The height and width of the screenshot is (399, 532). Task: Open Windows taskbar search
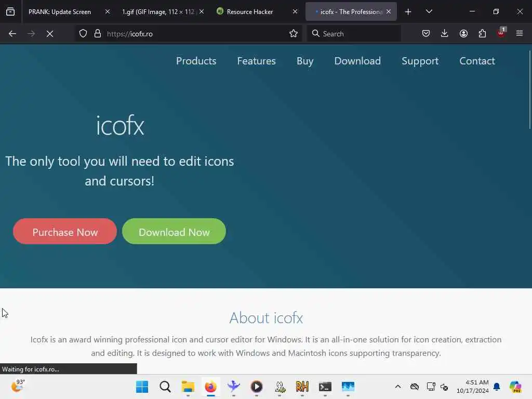tap(165, 387)
